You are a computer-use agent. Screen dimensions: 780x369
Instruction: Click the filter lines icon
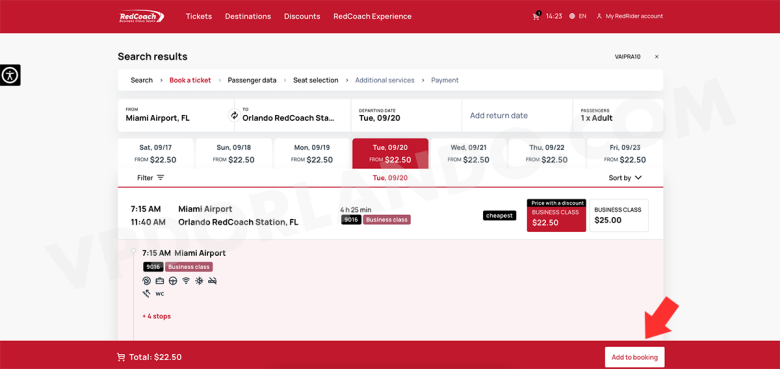(x=160, y=178)
